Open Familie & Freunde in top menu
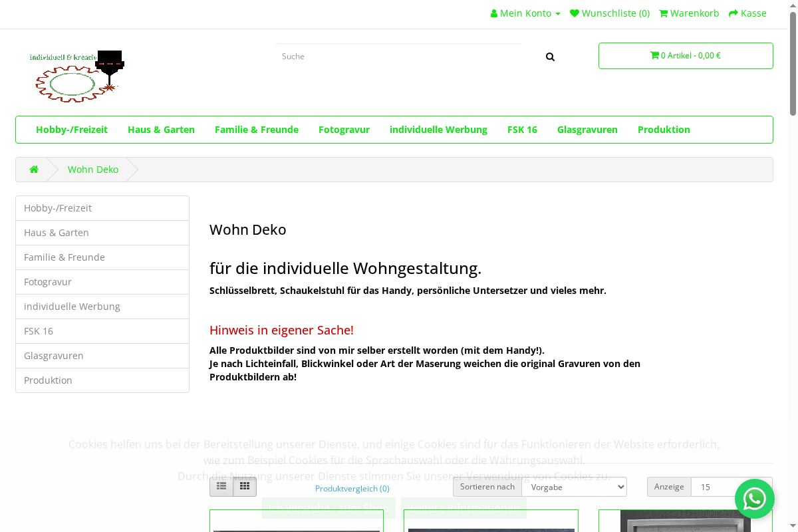 (x=257, y=130)
